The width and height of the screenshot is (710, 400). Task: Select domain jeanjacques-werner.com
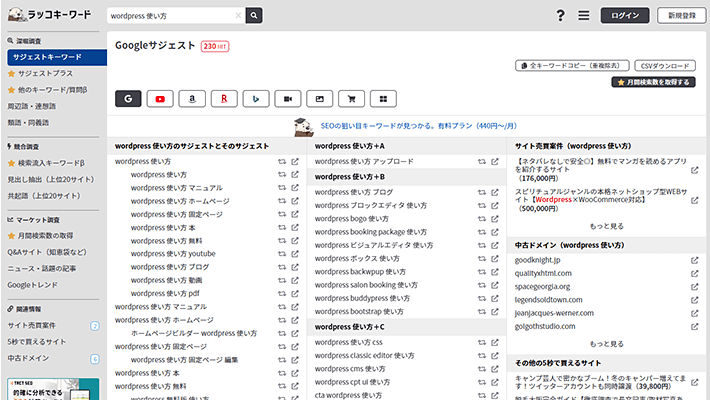[x=554, y=313]
